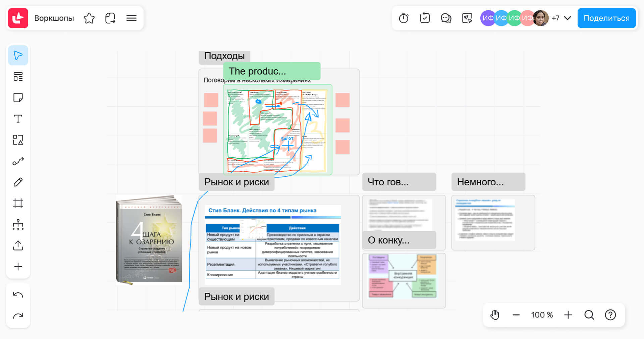This screenshot has width=644, height=339.
Task: Start the timer from top toolbar
Action: 404,18
